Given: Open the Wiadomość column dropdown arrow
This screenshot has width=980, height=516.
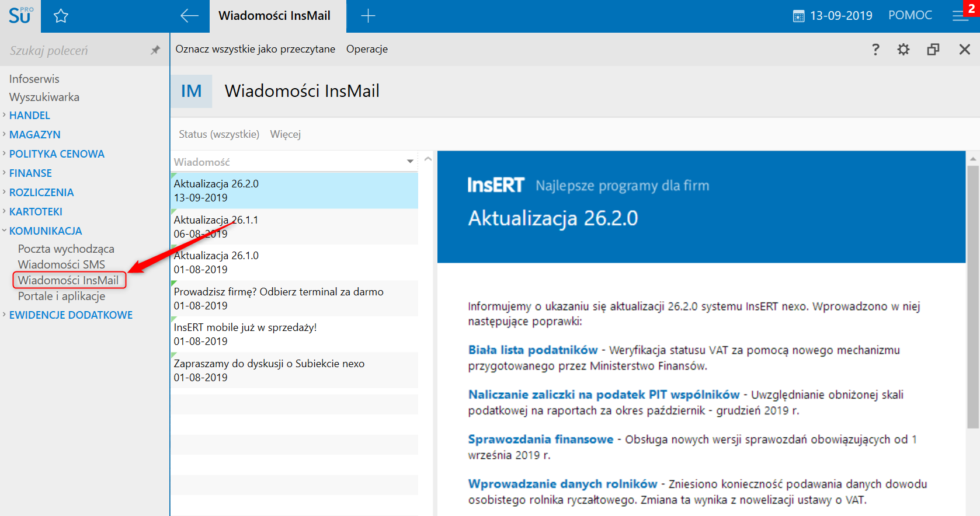Looking at the screenshot, I should coord(410,162).
